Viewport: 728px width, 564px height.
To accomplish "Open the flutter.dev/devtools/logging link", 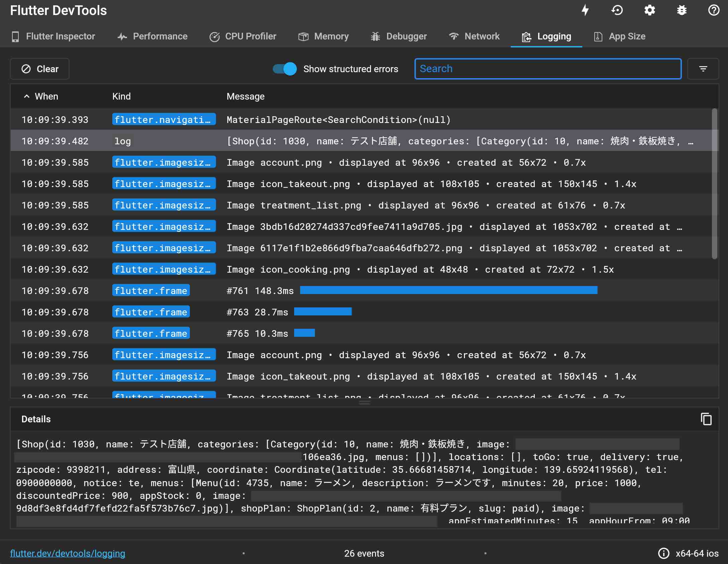I will click(x=68, y=553).
